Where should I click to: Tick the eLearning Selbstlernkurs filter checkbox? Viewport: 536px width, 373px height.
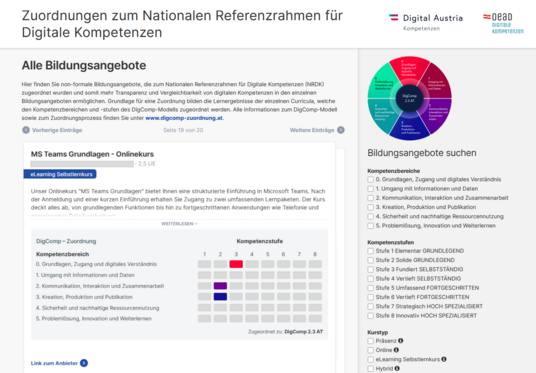pos(371,359)
